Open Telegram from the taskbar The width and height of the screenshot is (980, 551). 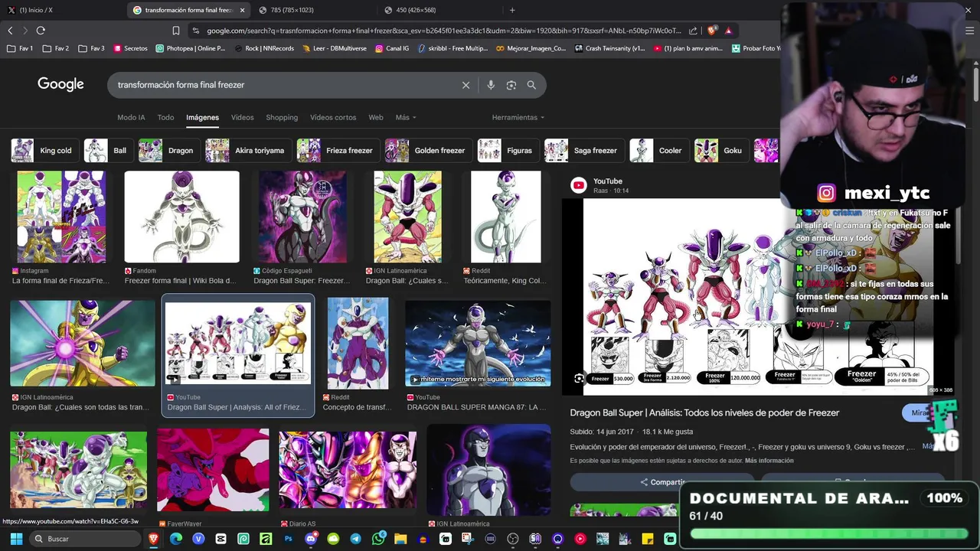pos(356,539)
